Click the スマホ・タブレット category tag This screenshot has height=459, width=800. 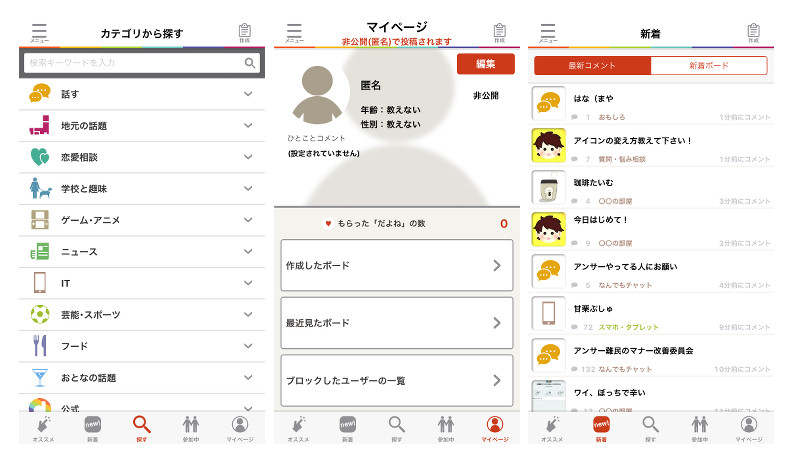629,327
